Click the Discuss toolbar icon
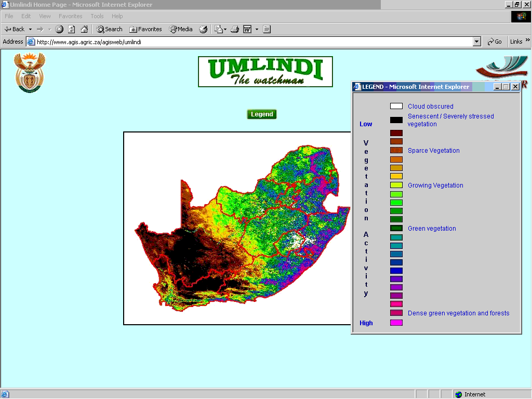532x399 pixels. [267, 29]
